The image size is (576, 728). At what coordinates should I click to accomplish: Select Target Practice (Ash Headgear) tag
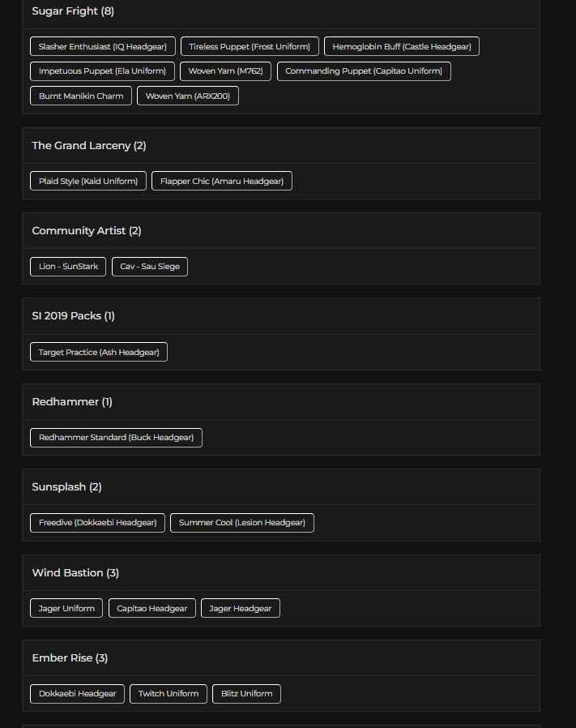click(x=99, y=352)
